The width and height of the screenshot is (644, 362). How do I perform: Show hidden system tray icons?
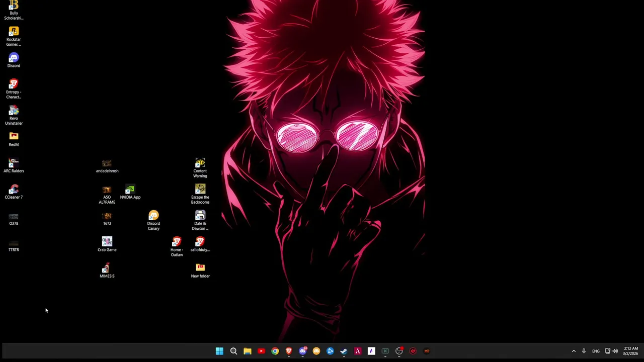[x=574, y=351]
